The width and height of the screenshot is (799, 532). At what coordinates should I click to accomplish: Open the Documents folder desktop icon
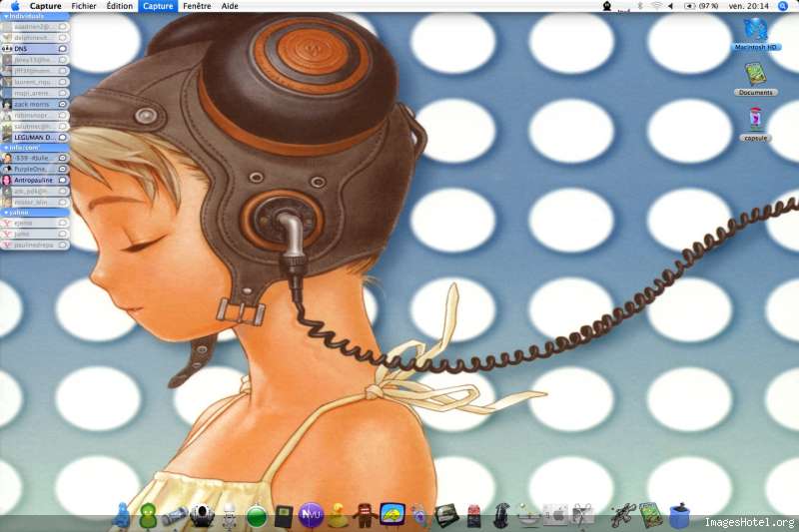[755, 79]
